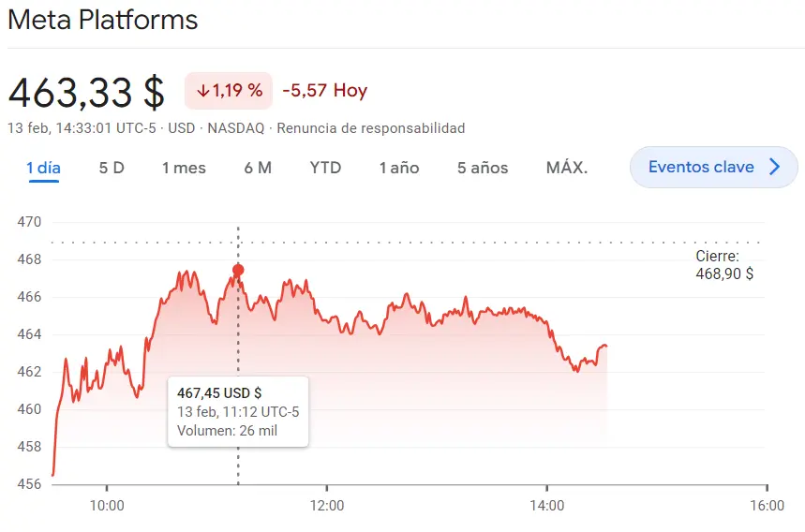Click the 12:00 time axis label
Image resolution: width=805 pixels, height=532 pixels.
click(x=326, y=506)
